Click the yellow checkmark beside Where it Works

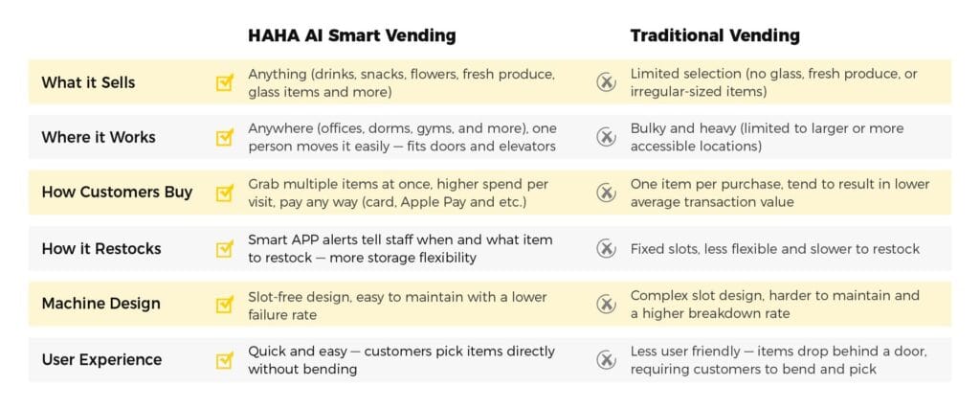[225, 137]
